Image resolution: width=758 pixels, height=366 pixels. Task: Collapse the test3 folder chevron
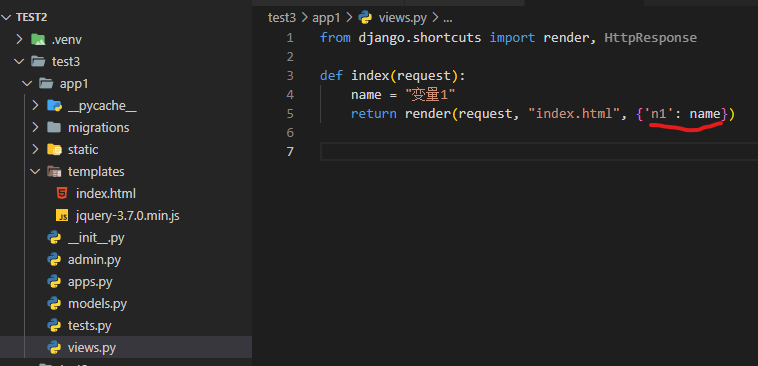tap(19, 61)
